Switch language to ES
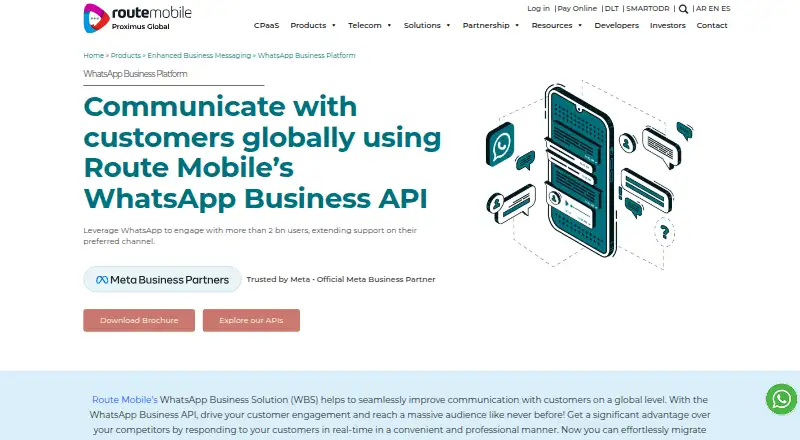The height and width of the screenshot is (440, 800). click(726, 8)
